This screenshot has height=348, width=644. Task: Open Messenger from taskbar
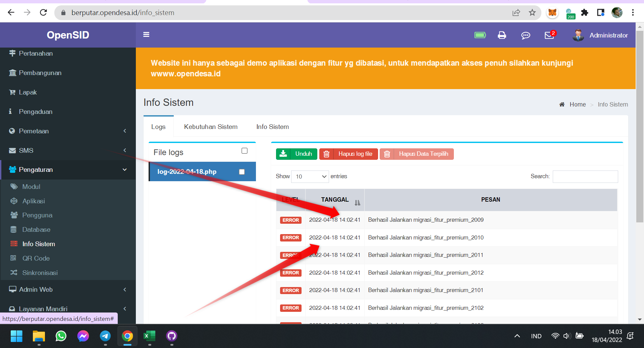[x=83, y=336]
